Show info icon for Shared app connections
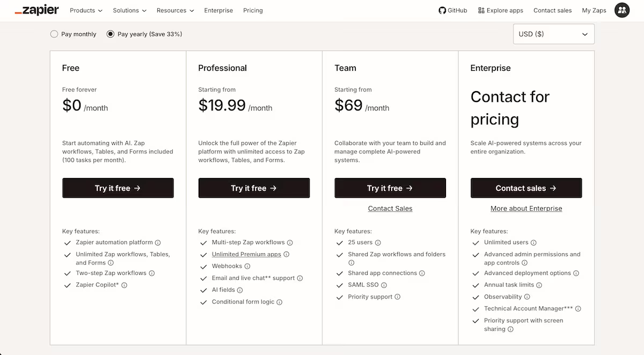The height and width of the screenshot is (355, 644). (422, 273)
